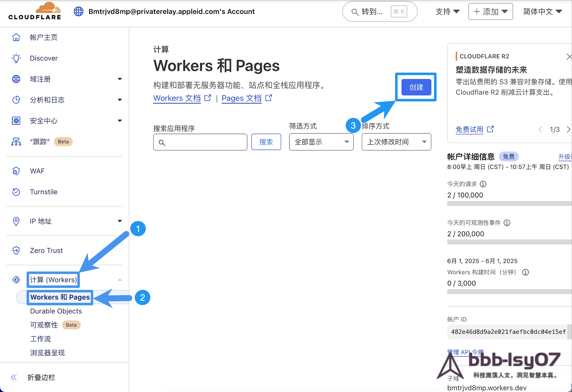Click the Cloudflare logo
Image resolution: width=572 pixels, height=392 pixels.
click(35, 11)
